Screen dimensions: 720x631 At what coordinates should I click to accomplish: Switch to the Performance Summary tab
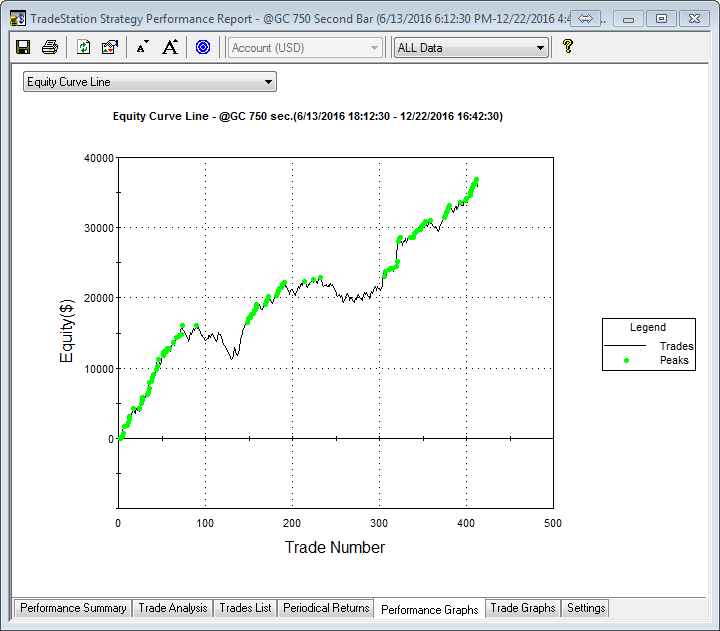(x=73, y=608)
